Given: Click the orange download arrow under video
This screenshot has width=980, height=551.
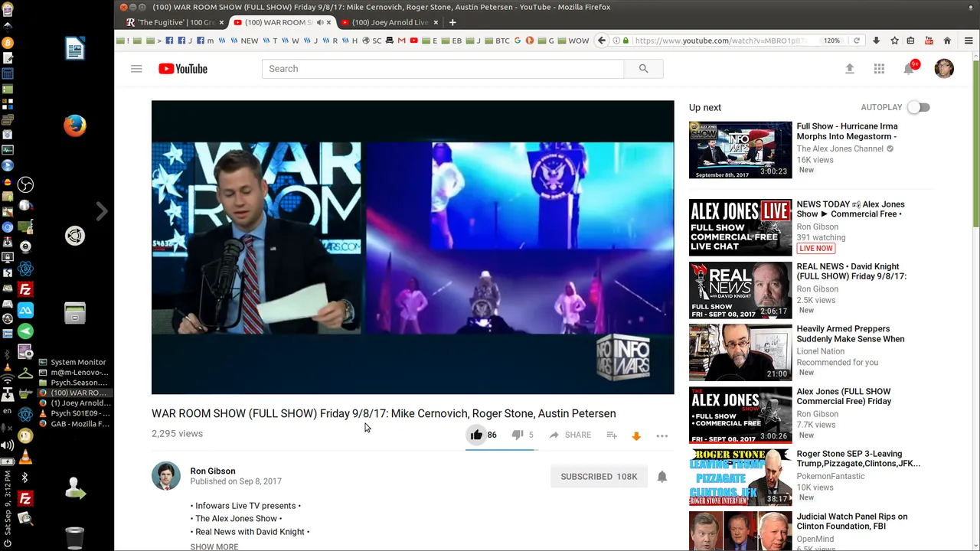Looking at the screenshot, I should (635, 435).
